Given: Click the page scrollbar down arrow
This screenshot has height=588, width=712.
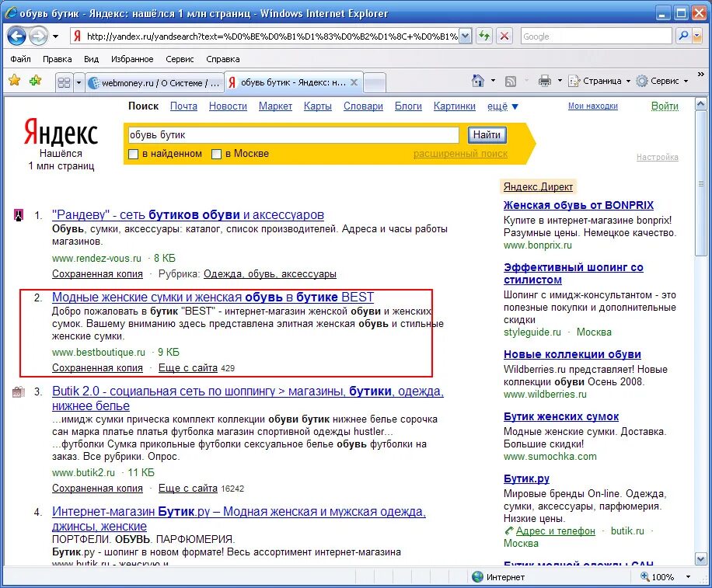Looking at the screenshot, I should (x=700, y=559).
